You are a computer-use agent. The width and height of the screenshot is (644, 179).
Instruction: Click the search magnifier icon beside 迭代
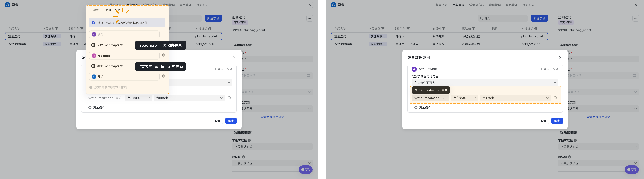481,18
